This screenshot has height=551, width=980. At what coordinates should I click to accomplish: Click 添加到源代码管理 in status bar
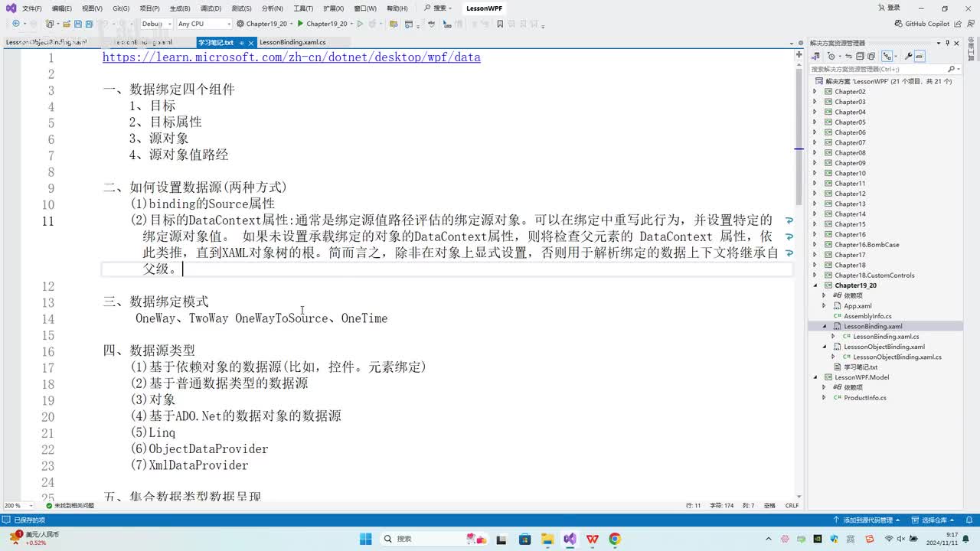tap(866, 520)
